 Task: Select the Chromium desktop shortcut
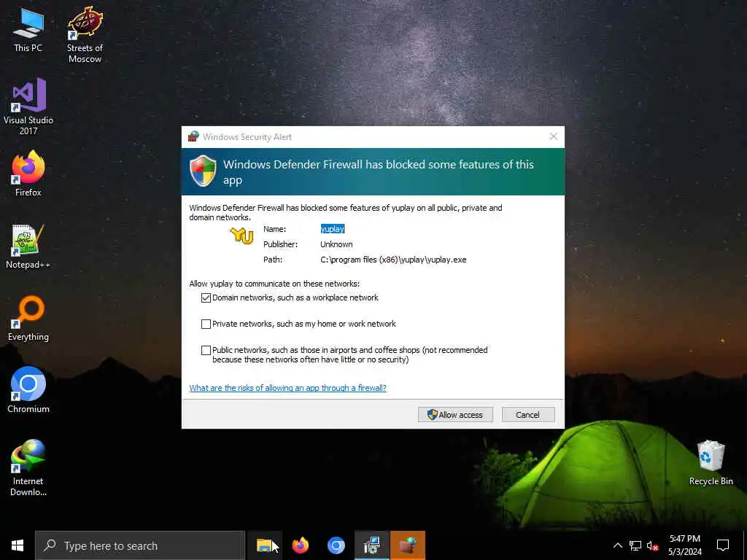tap(28, 390)
